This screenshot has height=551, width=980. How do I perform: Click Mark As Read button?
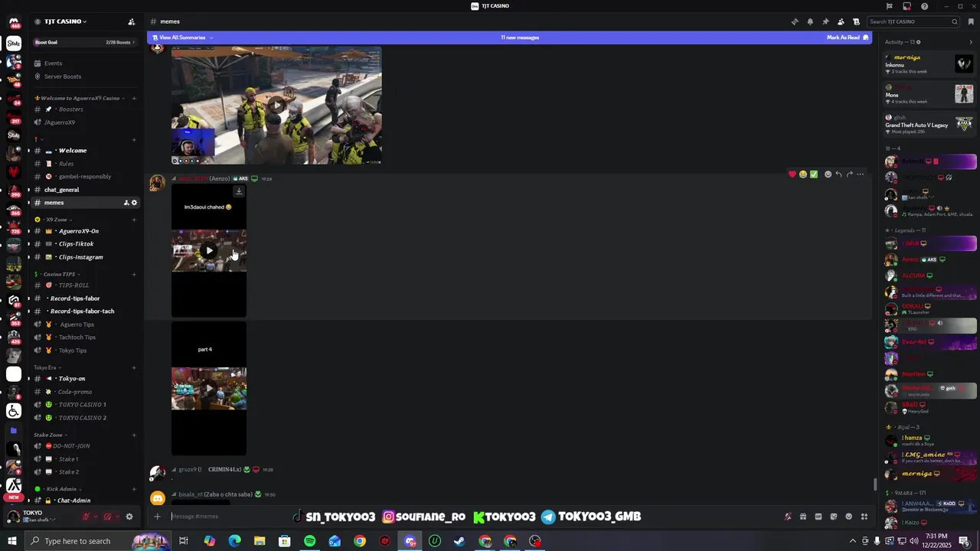(x=848, y=37)
